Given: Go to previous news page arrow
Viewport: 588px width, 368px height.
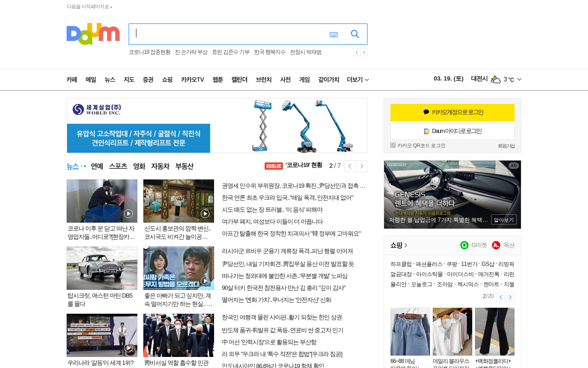Looking at the screenshot, I should (350, 166).
